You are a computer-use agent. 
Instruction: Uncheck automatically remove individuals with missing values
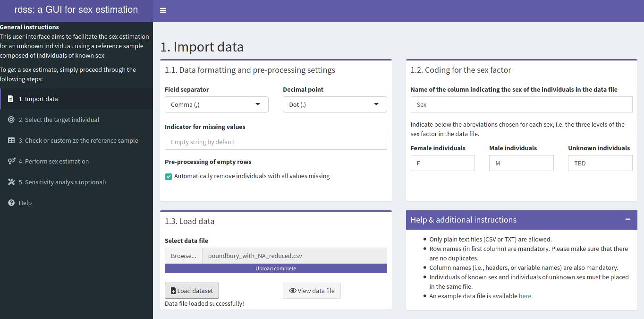pos(169,176)
